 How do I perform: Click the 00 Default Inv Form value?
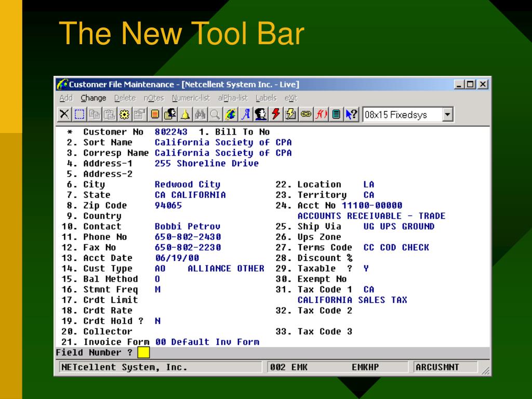click(207, 342)
